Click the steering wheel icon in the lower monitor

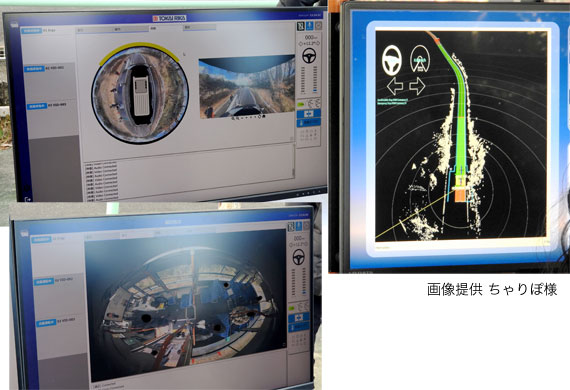pos(299,257)
